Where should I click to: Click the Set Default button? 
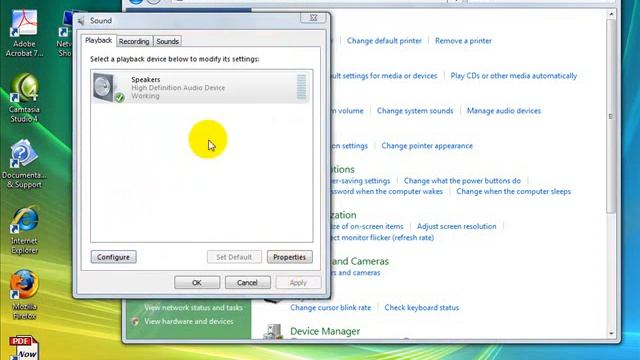coord(234,257)
